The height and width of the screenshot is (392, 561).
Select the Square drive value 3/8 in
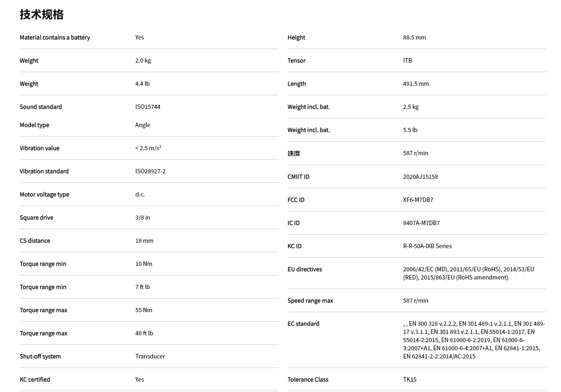click(143, 217)
